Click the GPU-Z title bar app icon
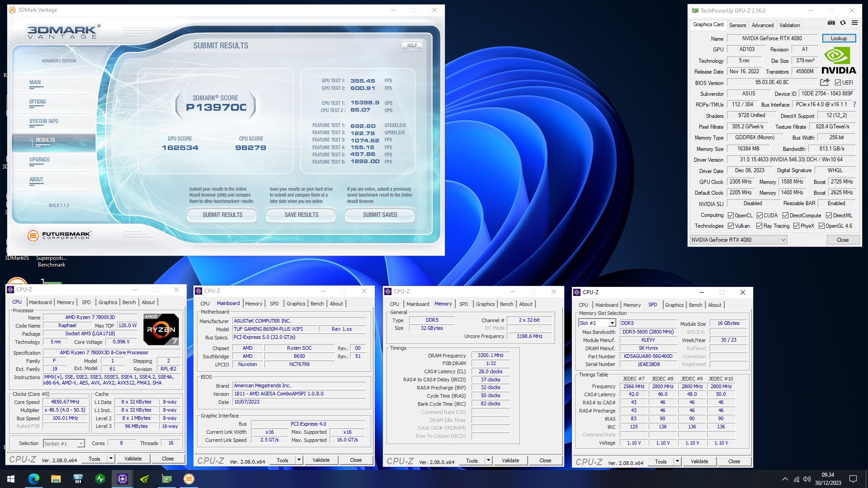The width and height of the screenshot is (868, 488). (695, 10)
